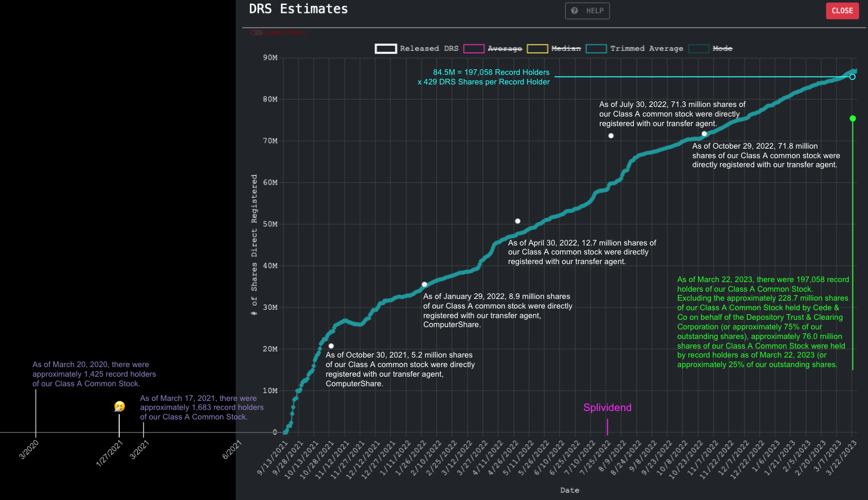Click the 3/2020 record holders timeline line

click(35, 412)
